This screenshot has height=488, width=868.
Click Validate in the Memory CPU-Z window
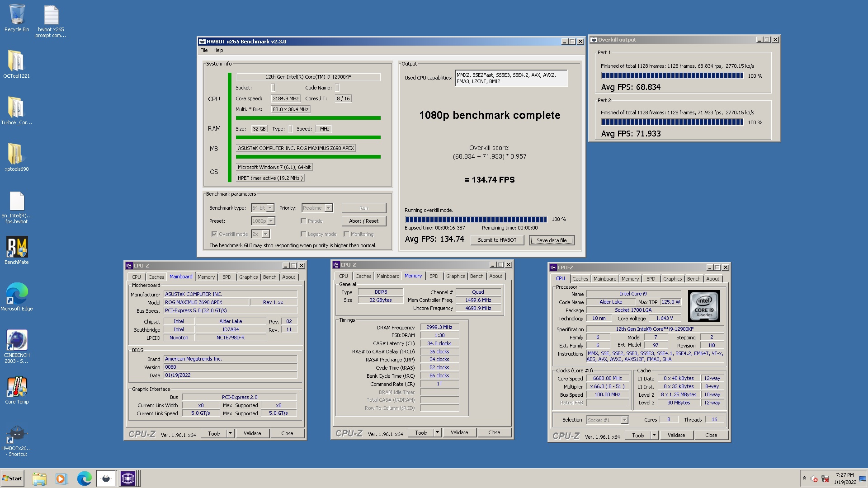459,432
